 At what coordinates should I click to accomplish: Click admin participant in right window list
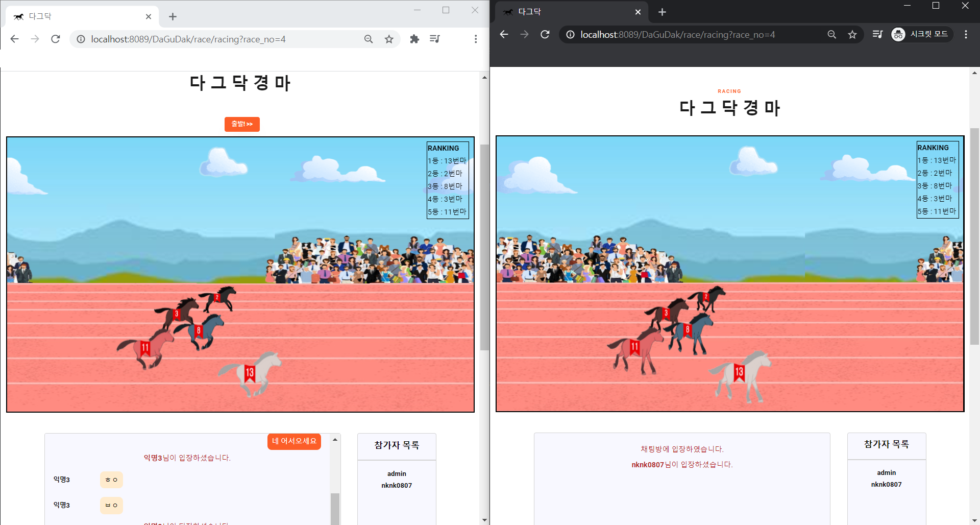887,473
